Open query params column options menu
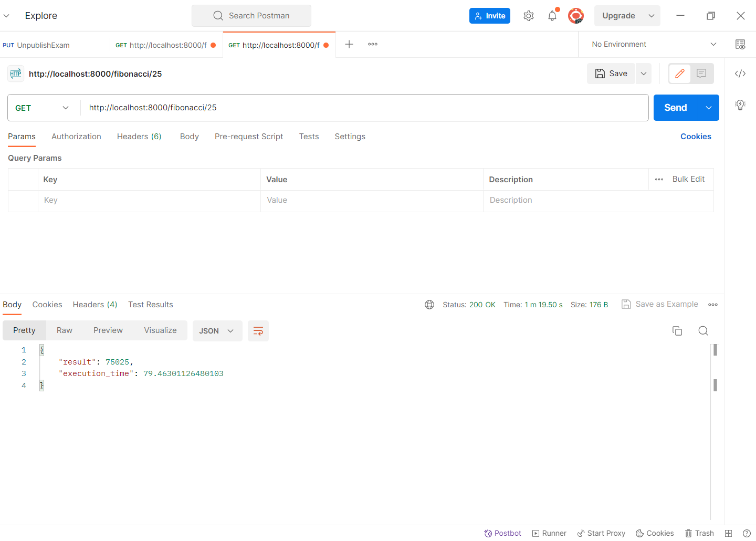 659,179
